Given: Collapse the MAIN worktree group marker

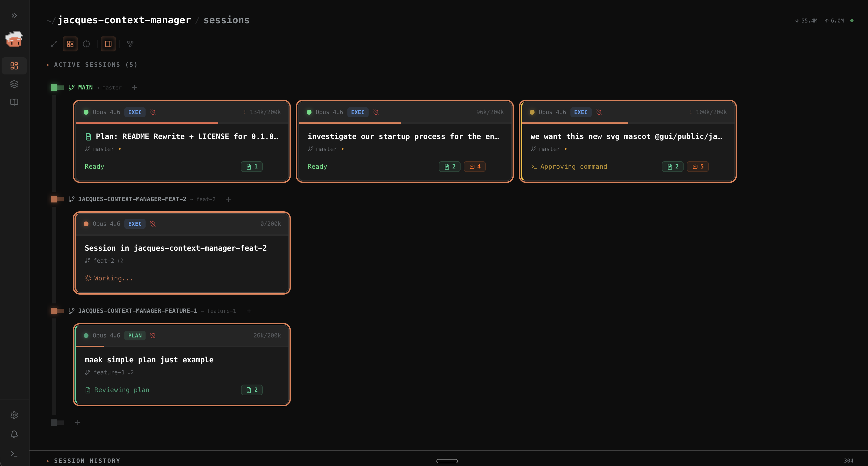Looking at the screenshot, I should 57,88.
